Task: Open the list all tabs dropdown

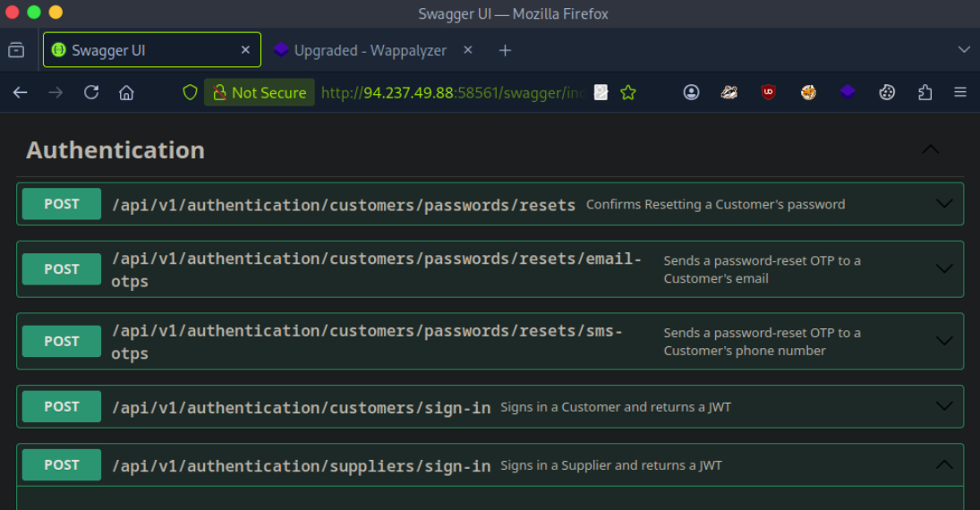Action: point(964,50)
